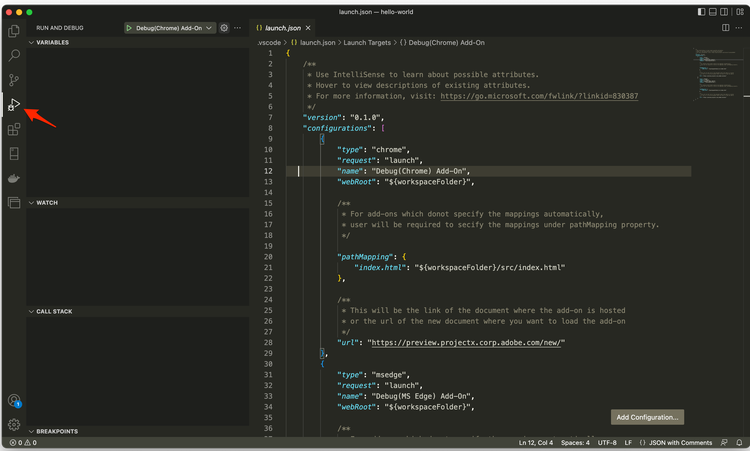Open debug configuration dropdown Debug(Chrome) Add-On
Viewport: 750px width, 451px height.
[170, 28]
